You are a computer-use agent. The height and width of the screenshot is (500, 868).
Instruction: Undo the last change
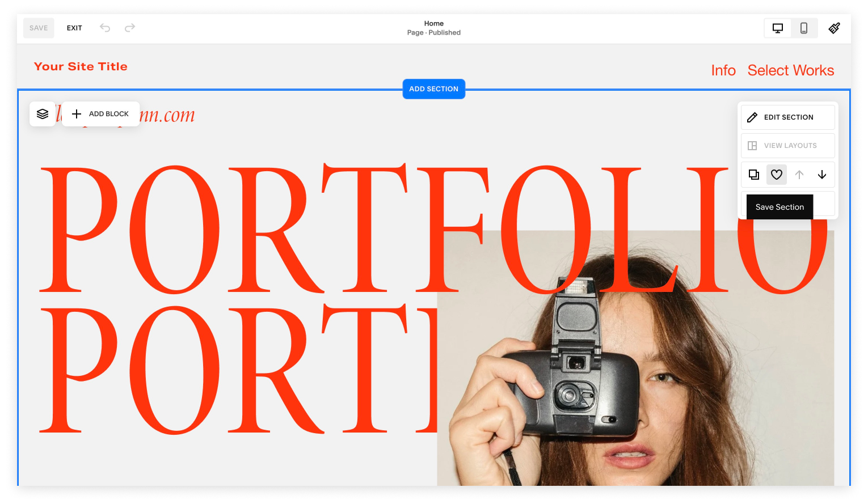(105, 28)
